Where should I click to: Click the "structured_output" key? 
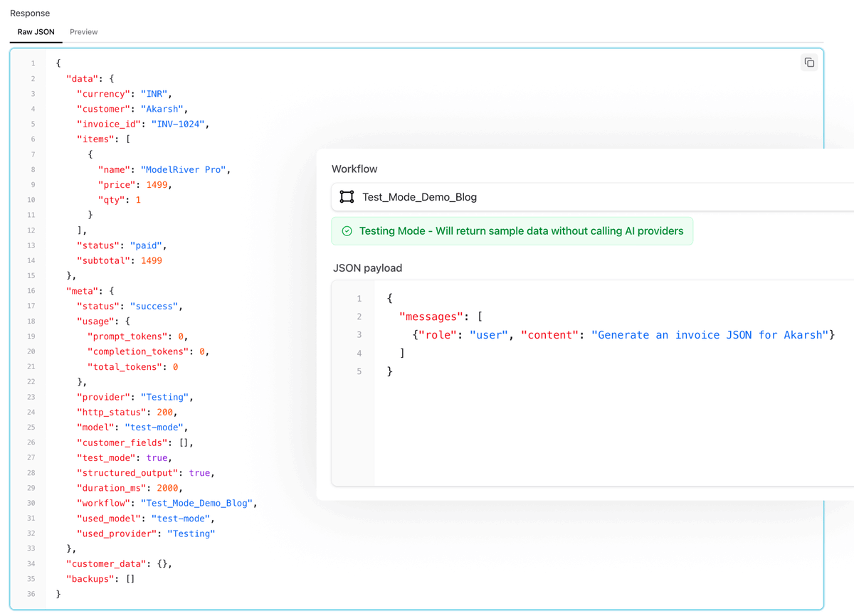(x=127, y=472)
